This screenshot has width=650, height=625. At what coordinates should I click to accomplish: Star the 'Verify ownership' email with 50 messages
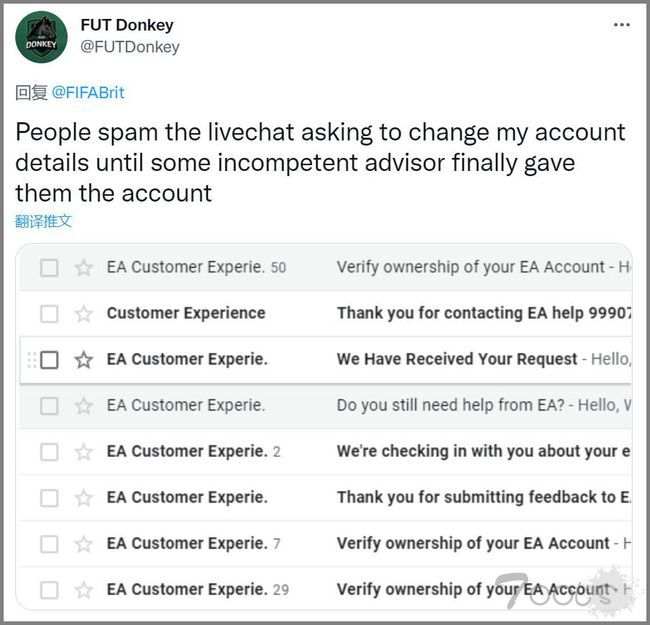pos(84,268)
